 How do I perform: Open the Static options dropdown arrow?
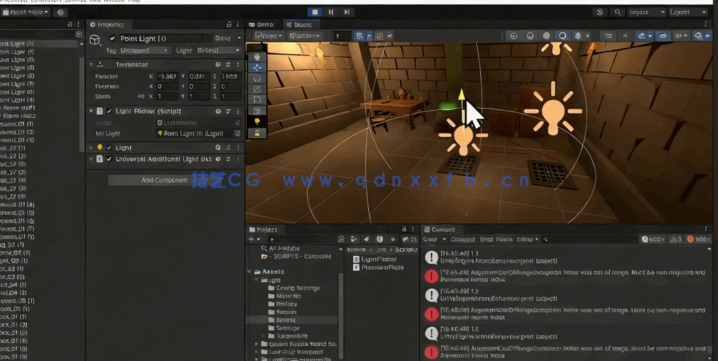coord(239,38)
